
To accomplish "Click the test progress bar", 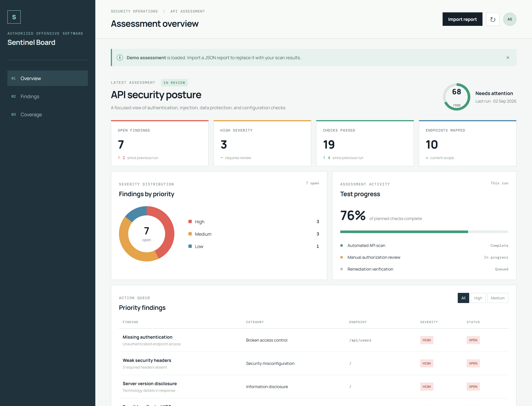I will (424, 232).
